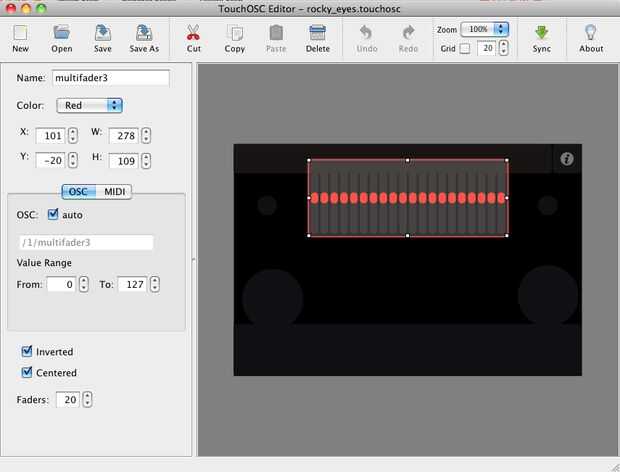620x472 pixels.
Task: Uncheck the Centered option
Action: pos(26,372)
